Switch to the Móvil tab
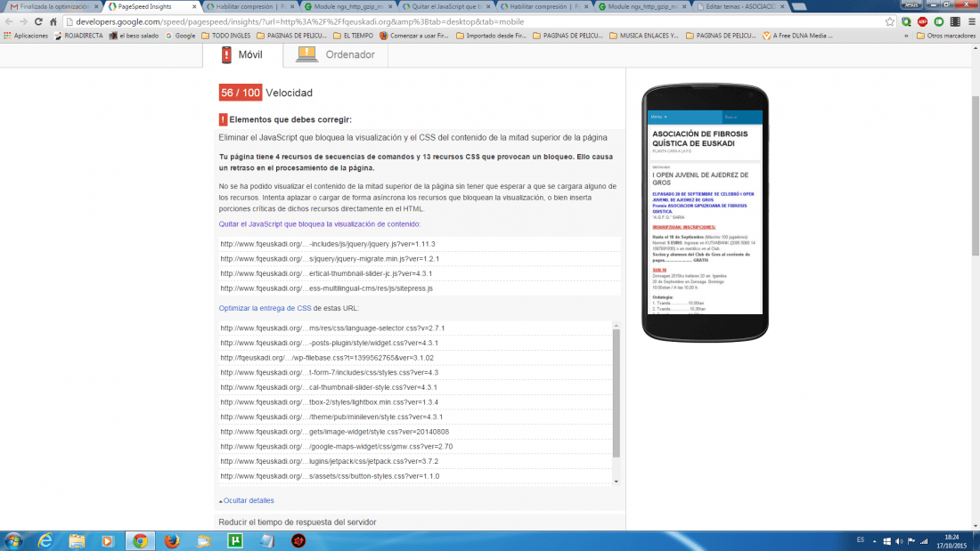 tap(242, 55)
